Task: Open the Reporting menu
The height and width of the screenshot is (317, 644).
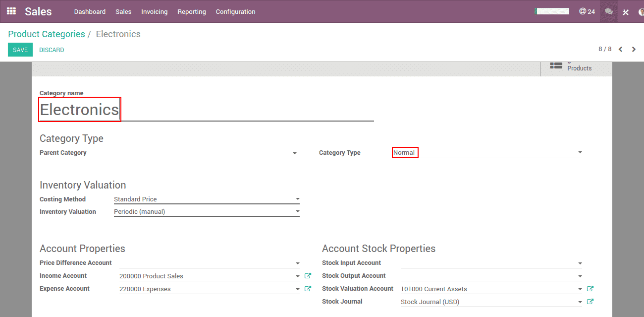Action: click(x=192, y=11)
